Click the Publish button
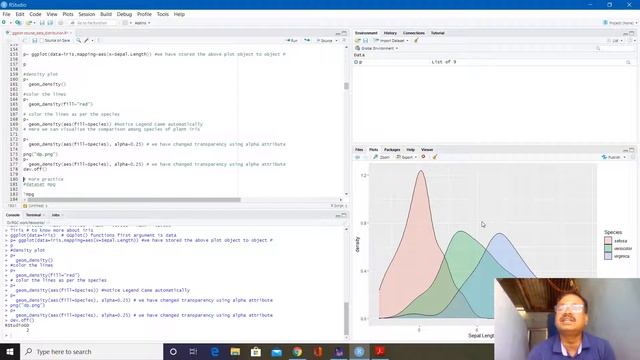Image resolution: width=640 pixels, height=360 pixels. (611, 157)
